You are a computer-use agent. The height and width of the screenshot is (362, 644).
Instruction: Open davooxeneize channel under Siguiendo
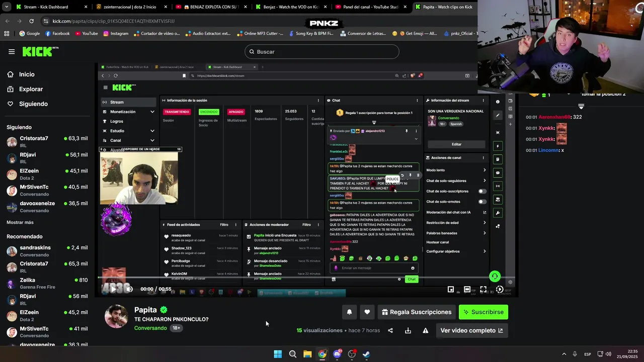[x=47, y=207]
